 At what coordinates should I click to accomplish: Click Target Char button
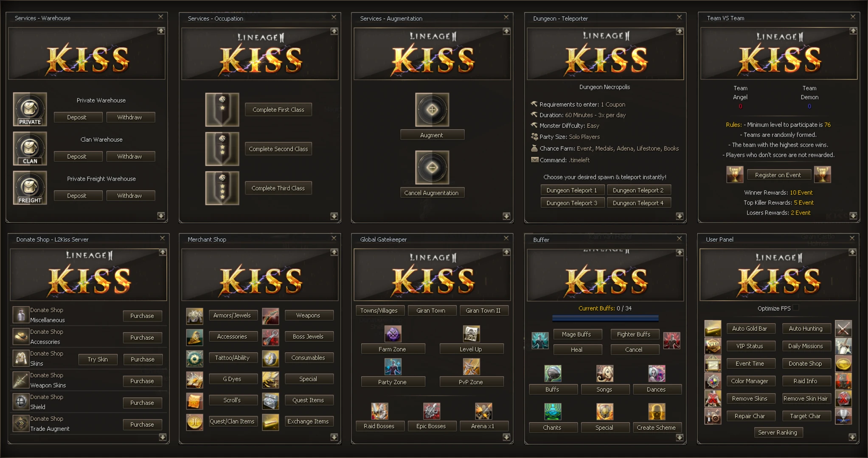806,416
